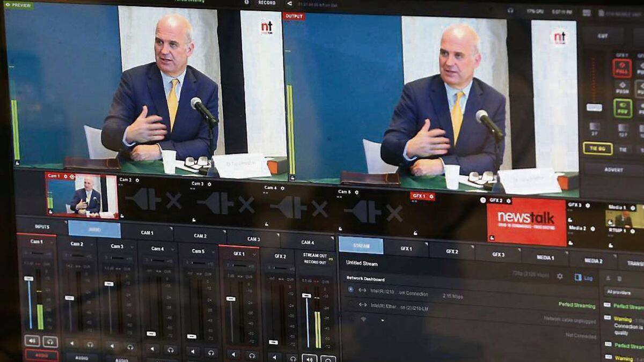
Task: Switch to the GFX 2 tab
Action: pyautogui.click(x=451, y=251)
